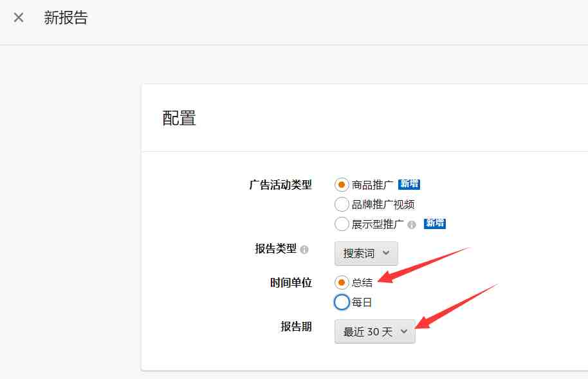
Task: Choose the 总结 time unit radio button
Action: tap(342, 282)
